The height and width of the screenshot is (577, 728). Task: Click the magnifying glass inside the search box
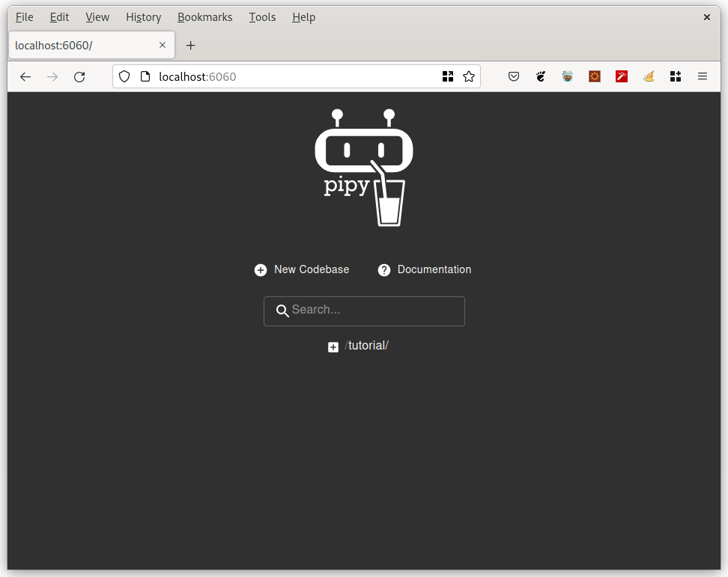point(282,311)
